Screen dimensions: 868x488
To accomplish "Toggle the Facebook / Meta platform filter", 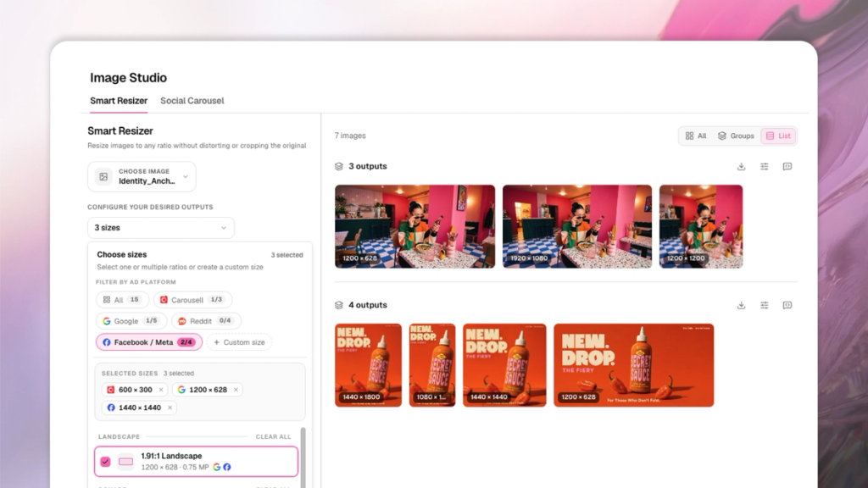I will pyautogui.click(x=149, y=342).
